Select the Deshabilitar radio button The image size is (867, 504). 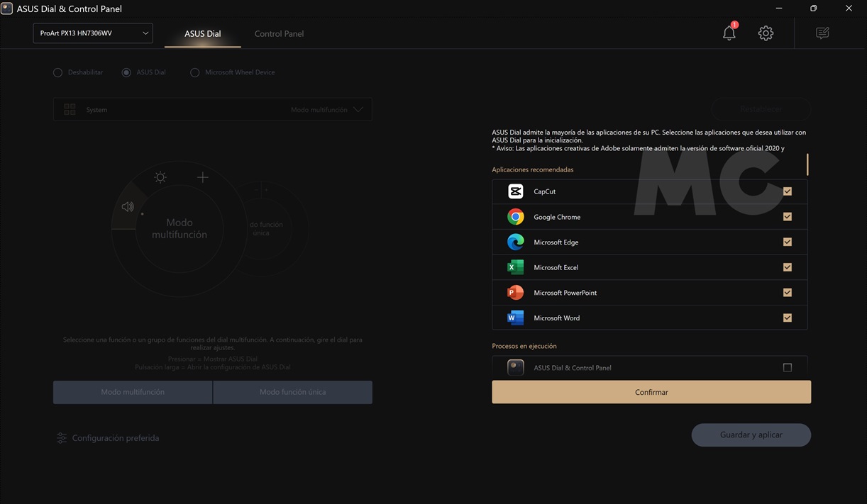58,72
